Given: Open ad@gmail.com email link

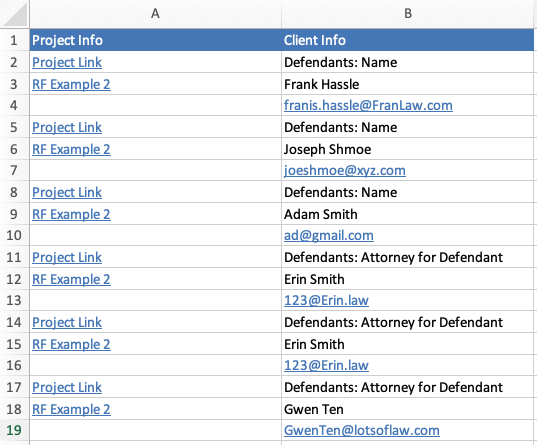Looking at the screenshot, I should [x=329, y=235].
